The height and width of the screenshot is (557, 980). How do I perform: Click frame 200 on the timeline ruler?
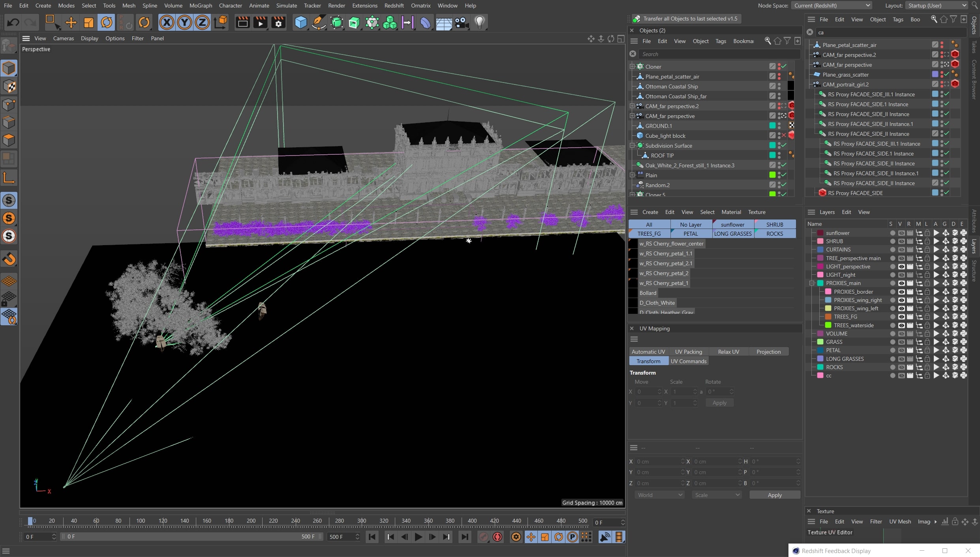coord(251,521)
